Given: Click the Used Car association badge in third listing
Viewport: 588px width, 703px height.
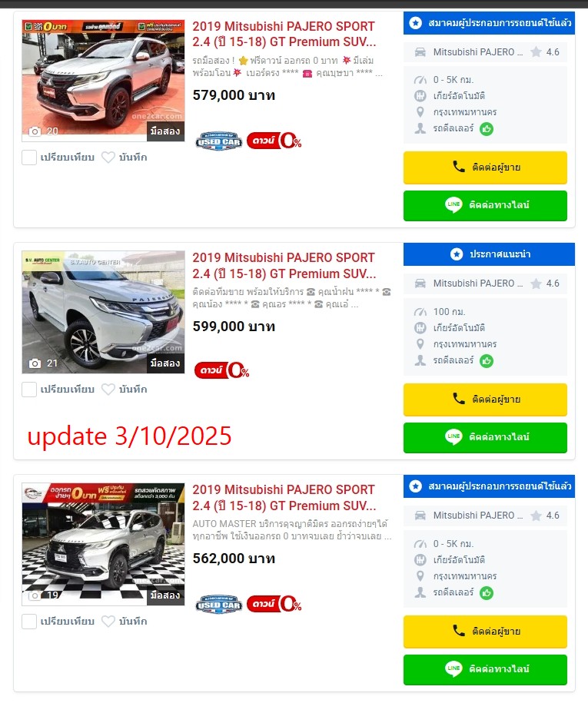Looking at the screenshot, I should click(219, 605).
